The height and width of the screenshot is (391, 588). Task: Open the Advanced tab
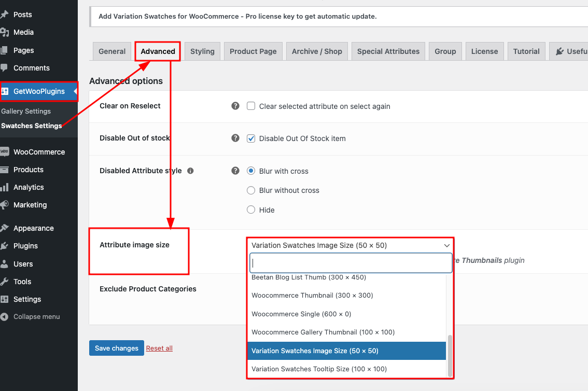(x=158, y=51)
